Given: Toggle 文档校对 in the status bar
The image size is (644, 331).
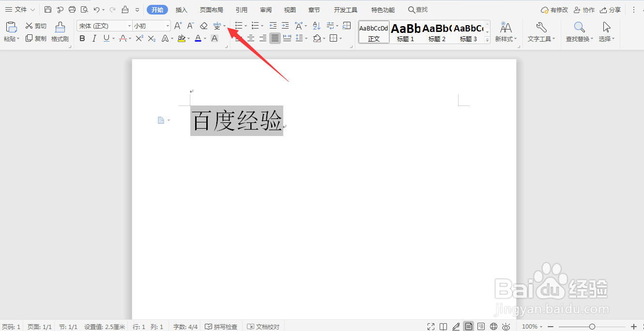Looking at the screenshot, I should [x=263, y=327].
